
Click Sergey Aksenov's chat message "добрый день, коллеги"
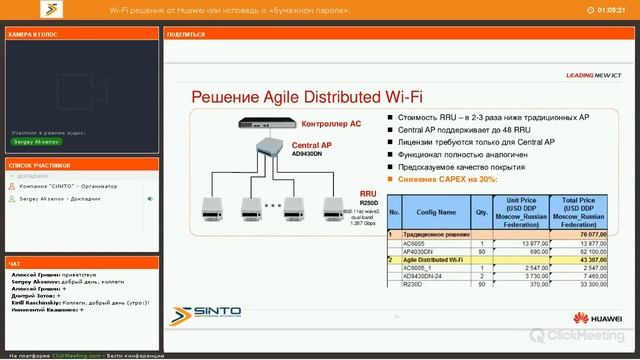point(68,282)
